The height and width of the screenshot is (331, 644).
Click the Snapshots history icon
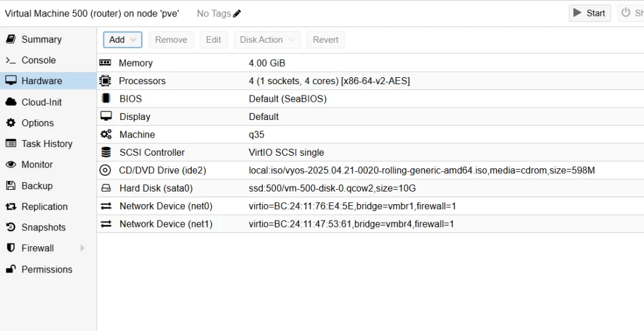point(11,227)
